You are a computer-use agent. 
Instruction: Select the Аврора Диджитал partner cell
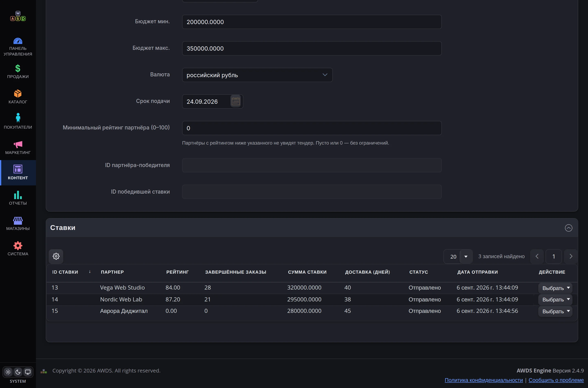pos(124,311)
